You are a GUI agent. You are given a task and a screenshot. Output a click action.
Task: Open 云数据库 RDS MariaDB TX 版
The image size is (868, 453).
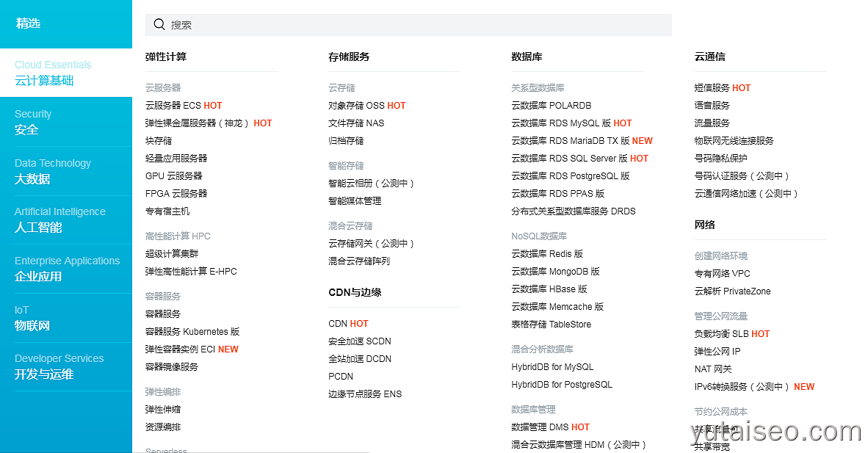pyautogui.click(x=571, y=141)
